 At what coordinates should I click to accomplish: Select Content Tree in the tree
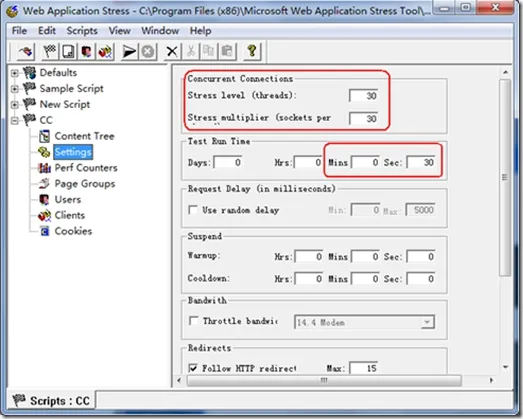[84, 136]
